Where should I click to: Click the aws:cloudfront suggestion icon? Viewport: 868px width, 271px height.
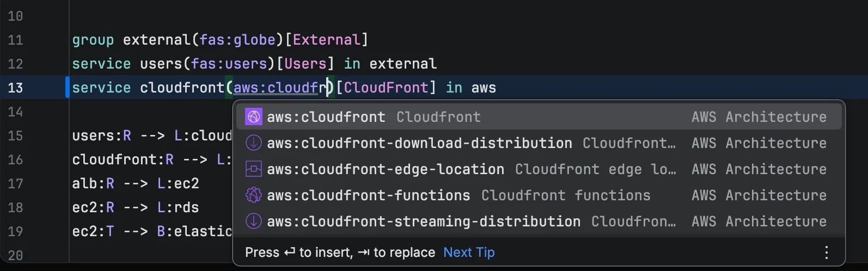point(253,117)
